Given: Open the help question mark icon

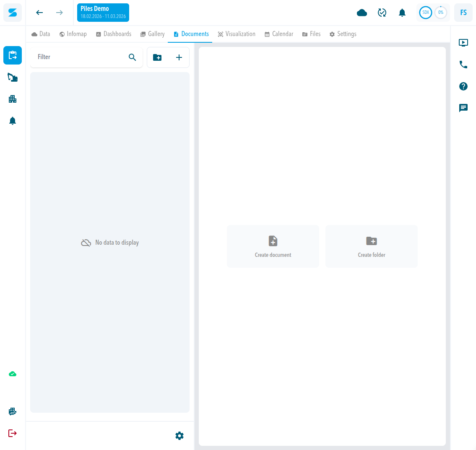Looking at the screenshot, I should point(463,86).
